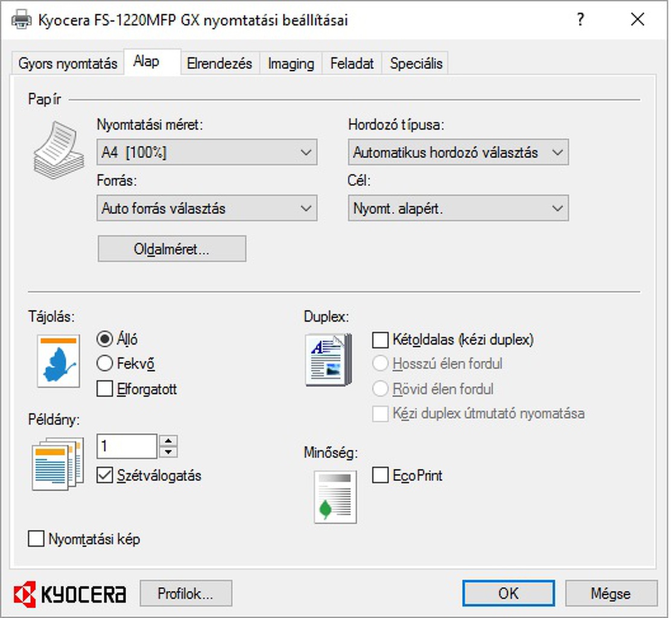672x618 pixels.
Task: Increase copies with the up stepper arrow
Action: pyautogui.click(x=168, y=441)
